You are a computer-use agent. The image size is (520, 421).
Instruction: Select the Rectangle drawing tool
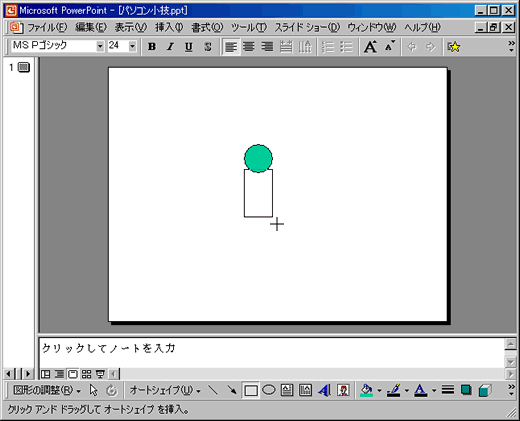tap(251, 390)
